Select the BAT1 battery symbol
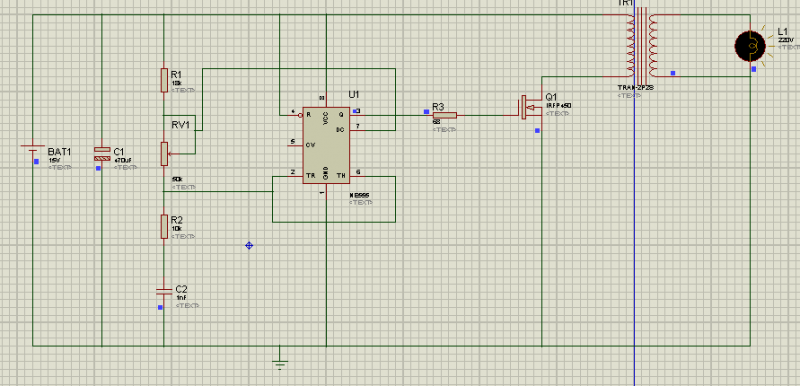The image size is (800, 386). click(x=33, y=148)
